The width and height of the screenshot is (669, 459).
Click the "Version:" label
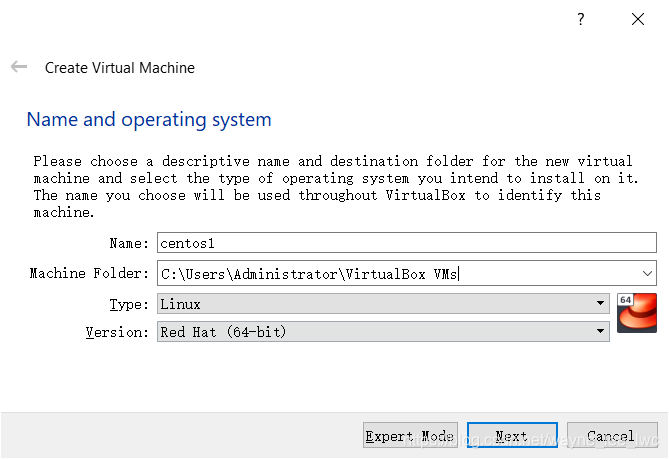pyautogui.click(x=117, y=332)
